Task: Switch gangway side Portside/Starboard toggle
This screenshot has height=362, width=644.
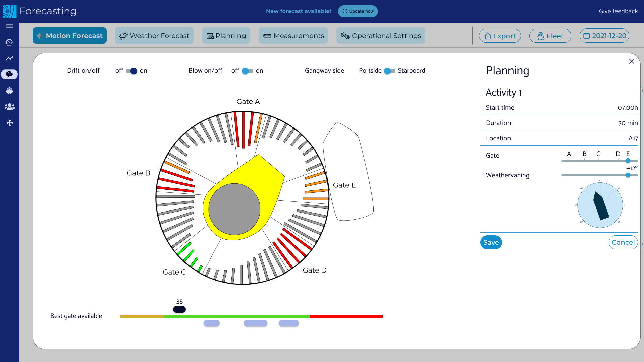Action: (389, 71)
